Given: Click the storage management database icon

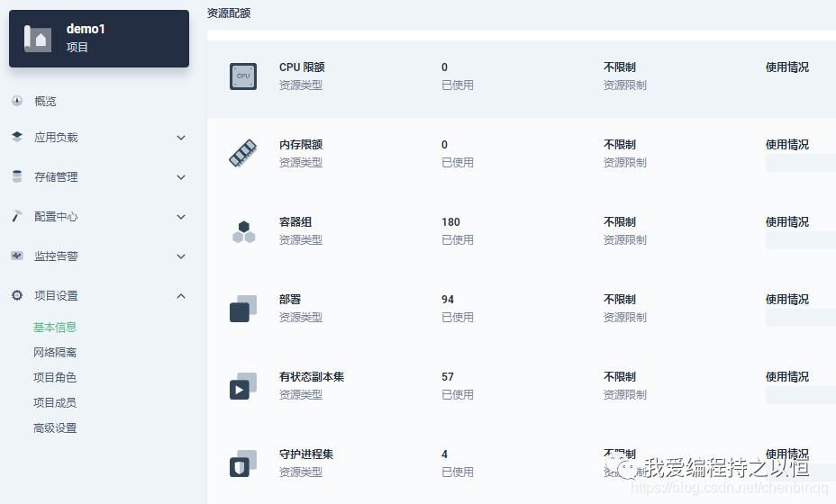Looking at the screenshot, I should coord(17,176).
